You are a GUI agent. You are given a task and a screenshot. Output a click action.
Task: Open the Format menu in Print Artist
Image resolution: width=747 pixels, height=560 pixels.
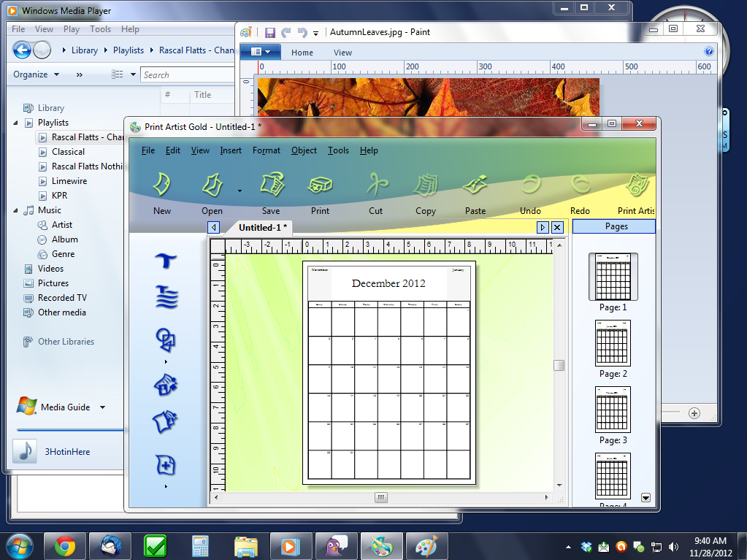coord(267,150)
